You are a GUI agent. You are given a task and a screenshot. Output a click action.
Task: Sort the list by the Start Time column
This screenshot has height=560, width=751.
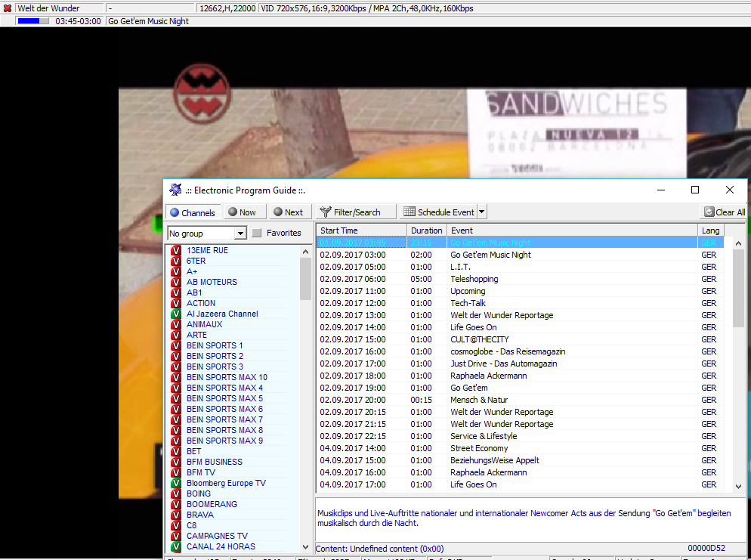point(360,230)
